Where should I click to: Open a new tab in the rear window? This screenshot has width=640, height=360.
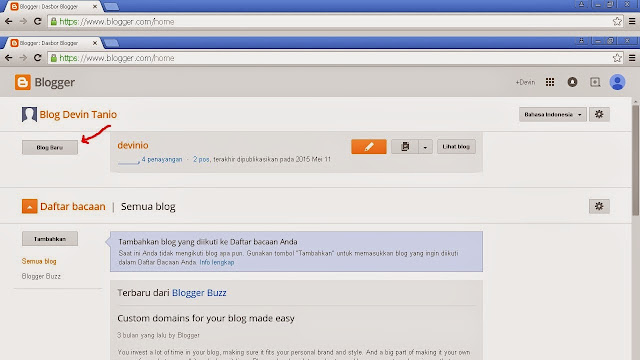pos(111,7)
